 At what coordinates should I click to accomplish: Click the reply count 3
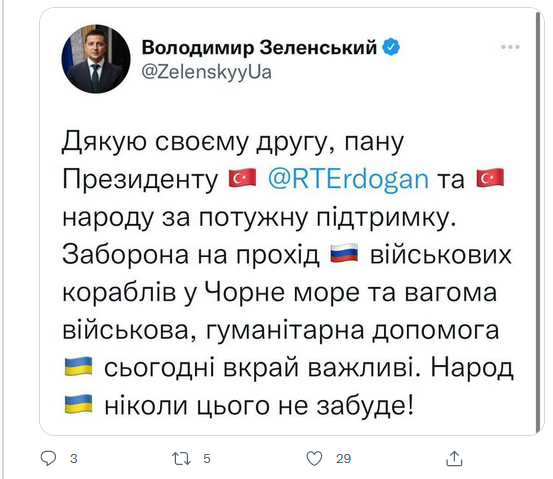(x=73, y=459)
